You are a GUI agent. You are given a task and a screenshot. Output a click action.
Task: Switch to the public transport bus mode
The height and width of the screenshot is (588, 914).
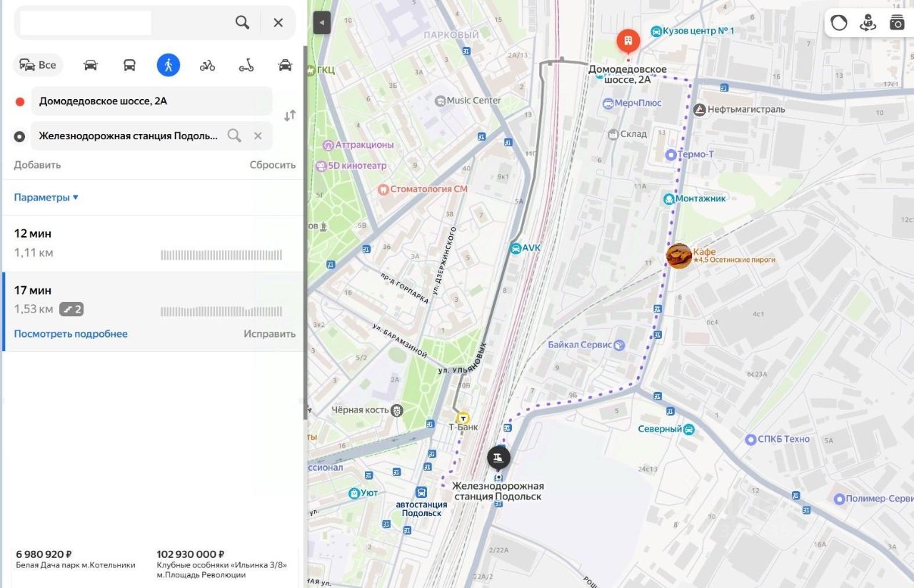[x=129, y=65]
